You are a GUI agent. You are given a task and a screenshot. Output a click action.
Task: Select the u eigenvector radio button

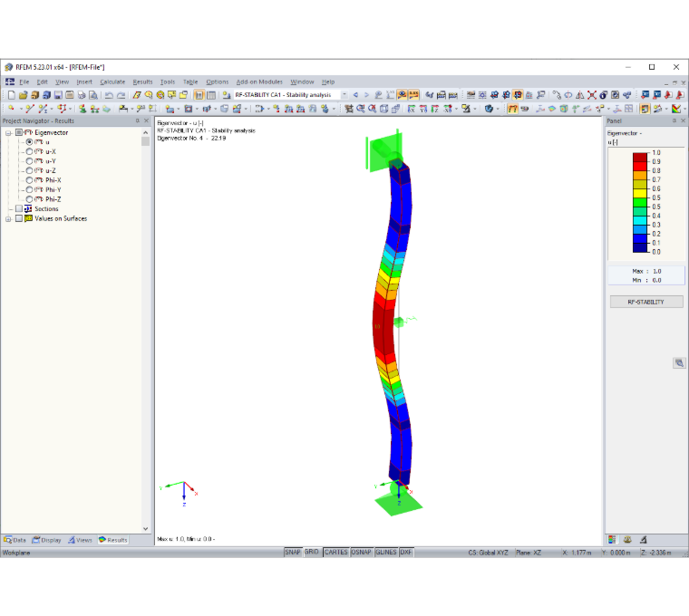click(29, 142)
